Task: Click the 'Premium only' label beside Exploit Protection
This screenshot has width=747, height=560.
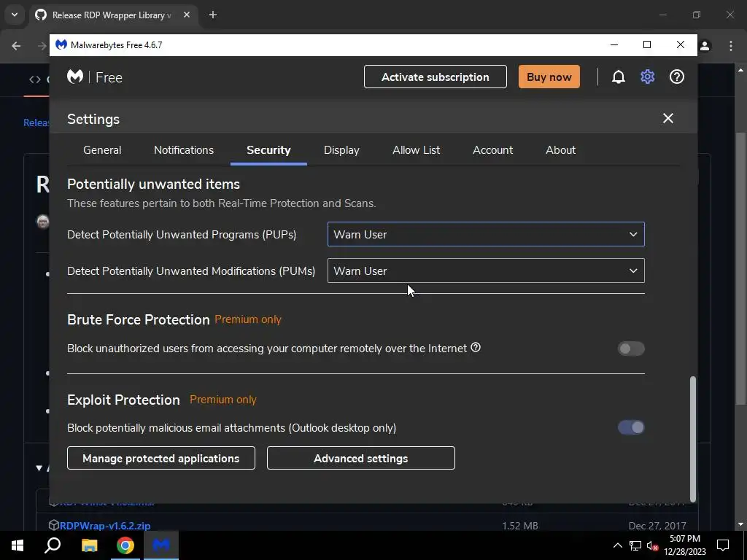Action: click(223, 400)
